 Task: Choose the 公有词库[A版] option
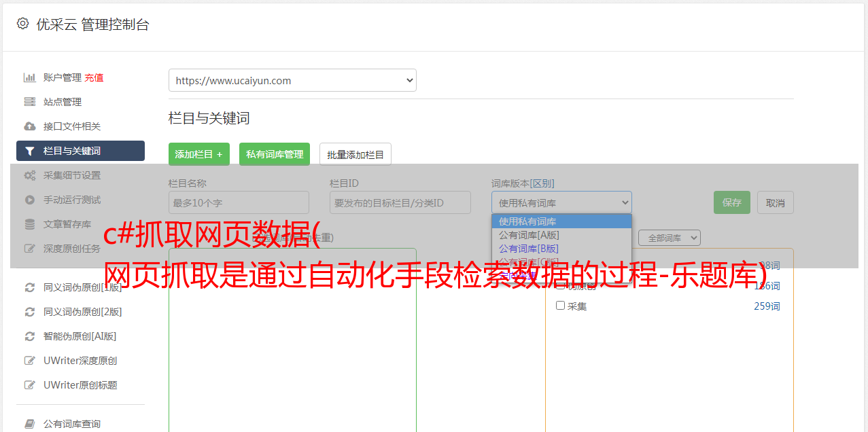[x=561, y=235]
